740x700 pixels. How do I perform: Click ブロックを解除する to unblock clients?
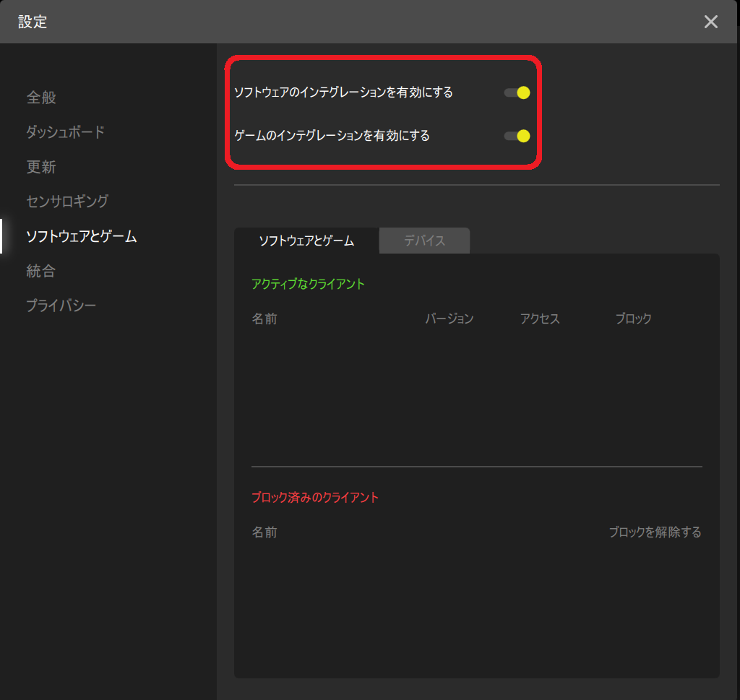click(654, 532)
